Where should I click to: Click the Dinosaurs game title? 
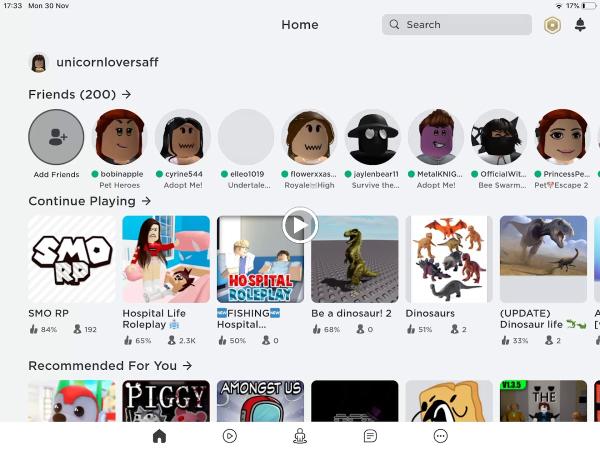click(430, 313)
